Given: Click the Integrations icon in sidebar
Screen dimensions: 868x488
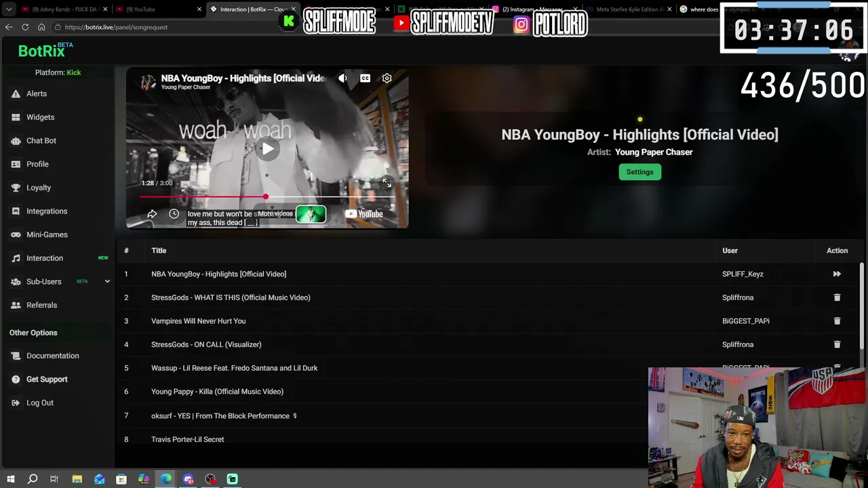Looking at the screenshot, I should 16,211.
